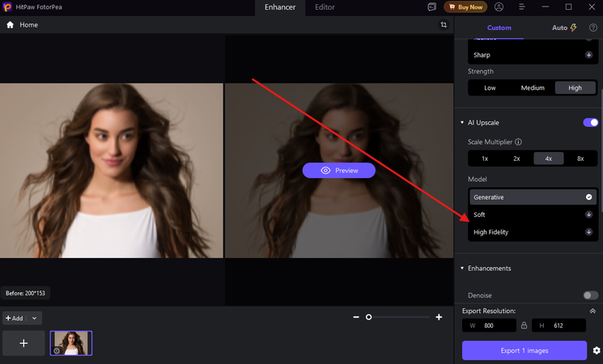Screen dimensions: 603x364
Task: Click the Model label text
Action: pos(478,180)
